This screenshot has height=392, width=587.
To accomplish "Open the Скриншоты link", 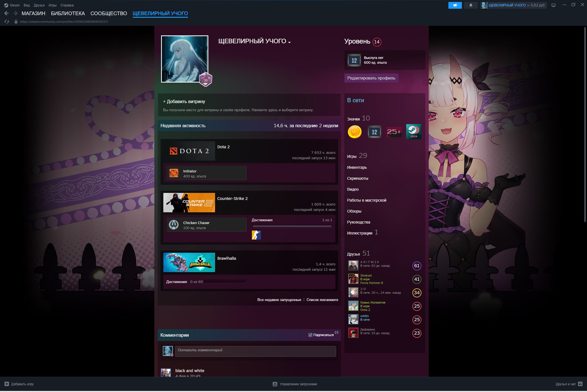I will pyautogui.click(x=358, y=178).
